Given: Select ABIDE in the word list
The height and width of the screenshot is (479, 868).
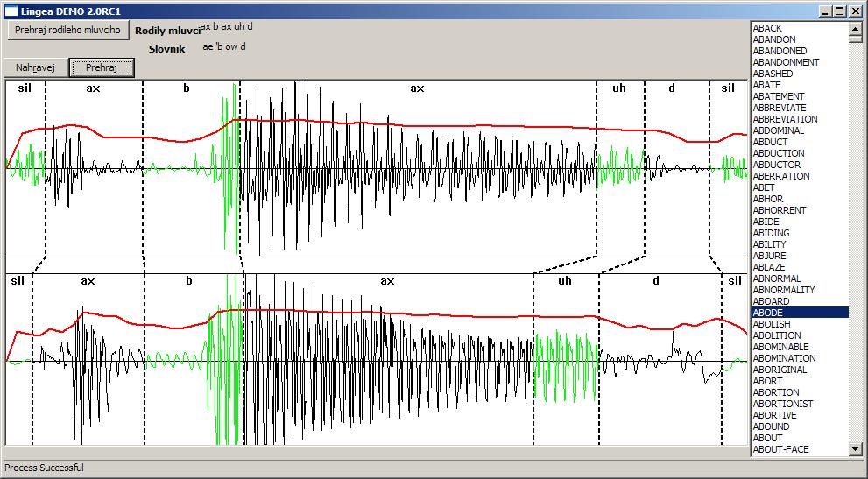Looking at the screenshot, I should pos(800,222).
